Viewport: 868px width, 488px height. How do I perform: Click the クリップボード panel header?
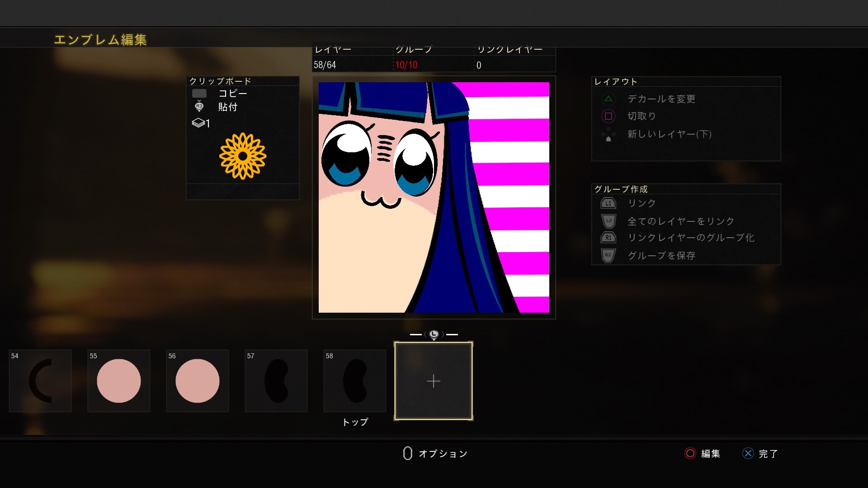pos(220,81)
